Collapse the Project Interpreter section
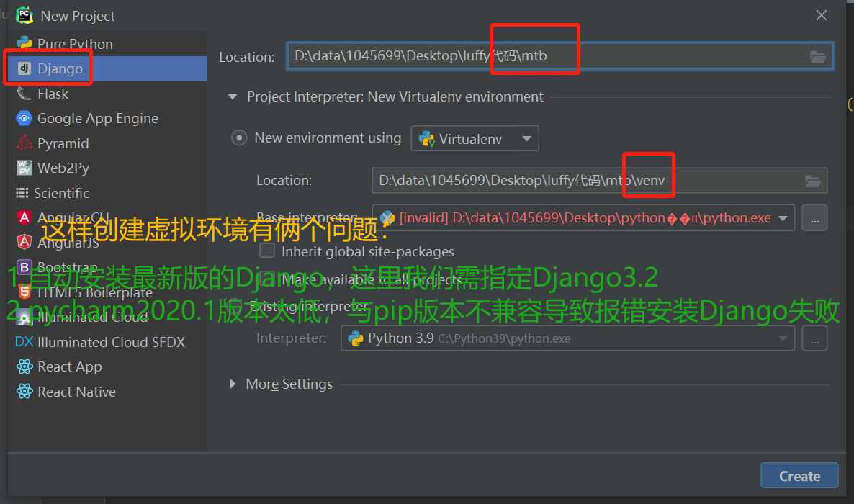 pos(232,96)
